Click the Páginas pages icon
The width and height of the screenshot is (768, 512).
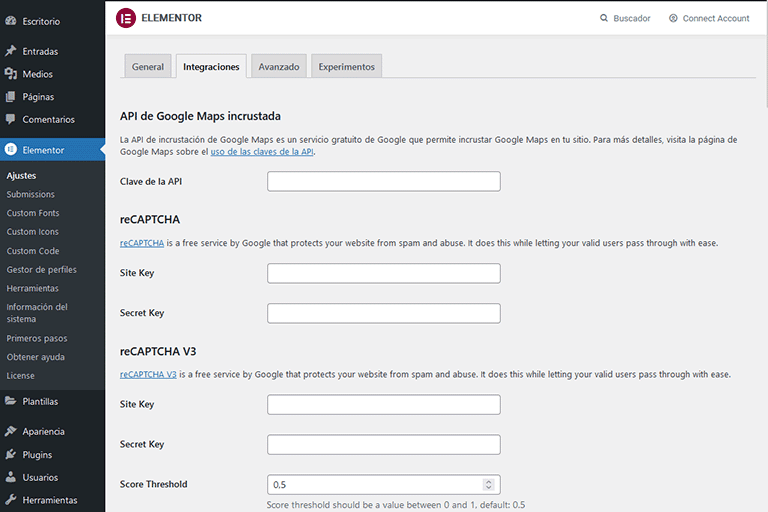11,97
